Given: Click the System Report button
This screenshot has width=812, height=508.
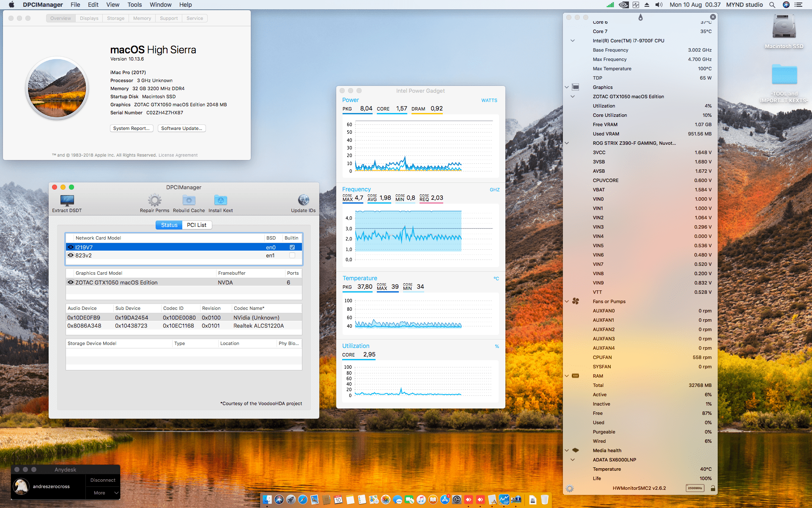Looking at the screenshot, I should [132, 128].
